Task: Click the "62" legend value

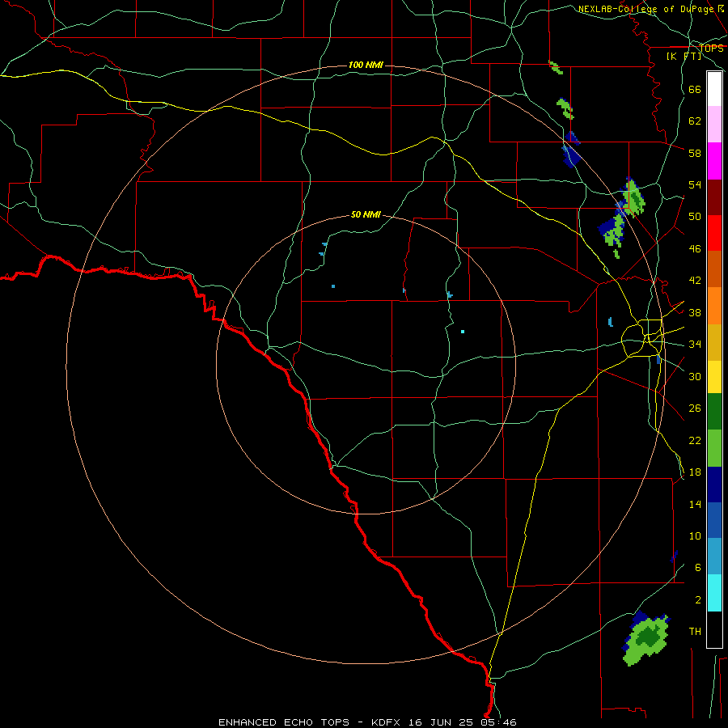Action: pos(695,121)
